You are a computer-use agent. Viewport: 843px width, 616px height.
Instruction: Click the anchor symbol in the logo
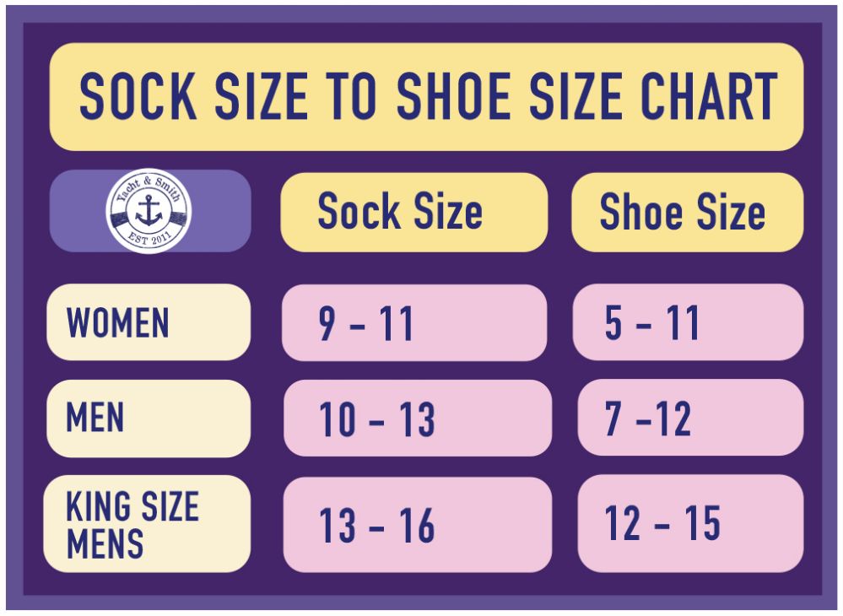point(149,212)
